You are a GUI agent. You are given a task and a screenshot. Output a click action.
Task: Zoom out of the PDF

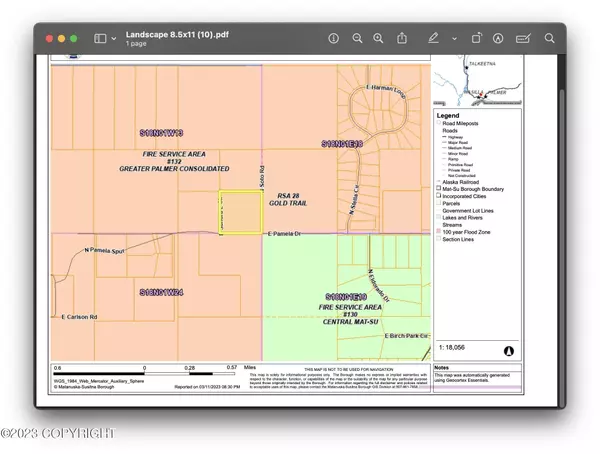[357, 38]
